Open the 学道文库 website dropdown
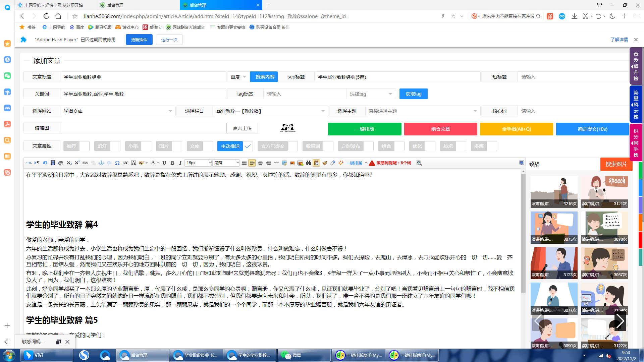 tap(118, 111)
